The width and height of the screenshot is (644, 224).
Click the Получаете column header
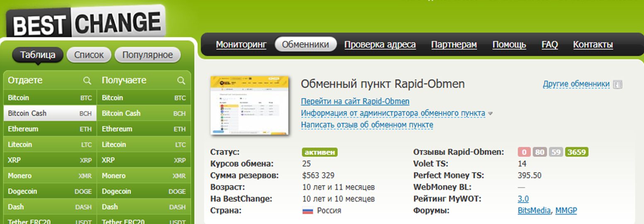124,80
